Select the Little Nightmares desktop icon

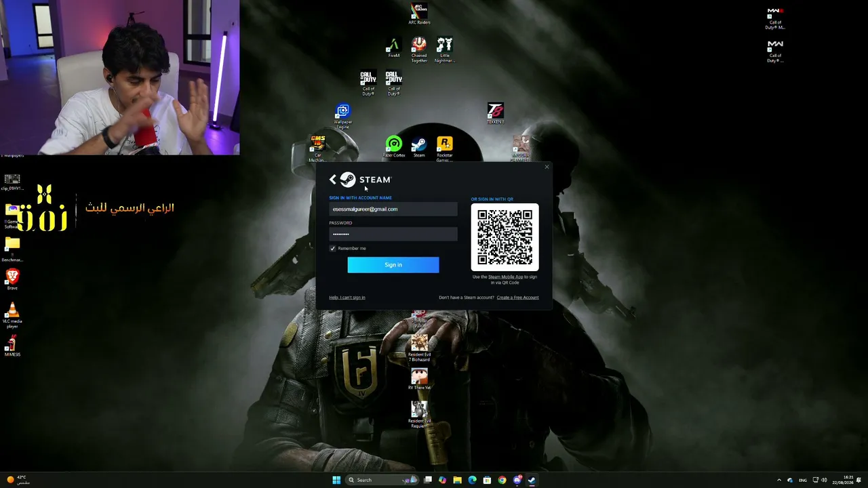(x=445, y=50)
